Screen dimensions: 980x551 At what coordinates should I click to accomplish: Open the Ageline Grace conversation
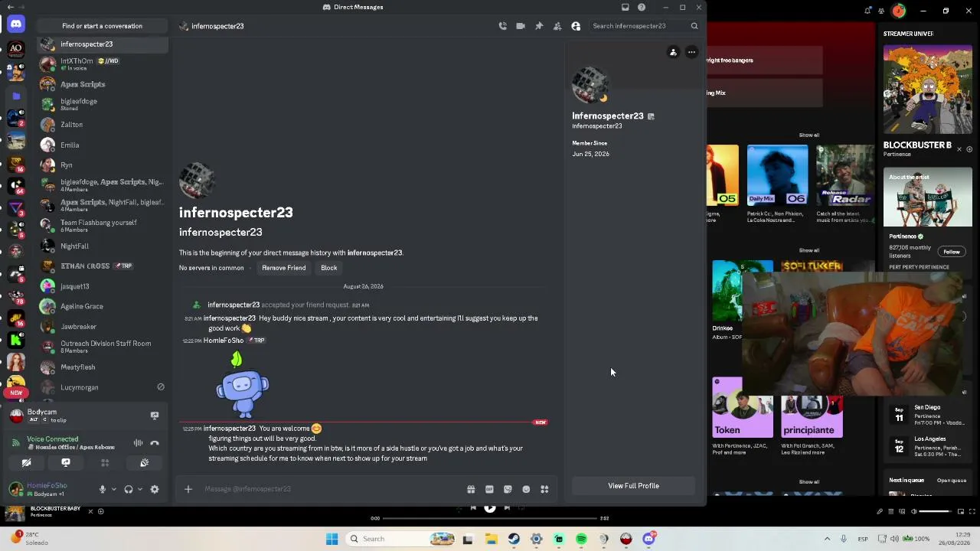pyautogui.click(x=103, y=306)
